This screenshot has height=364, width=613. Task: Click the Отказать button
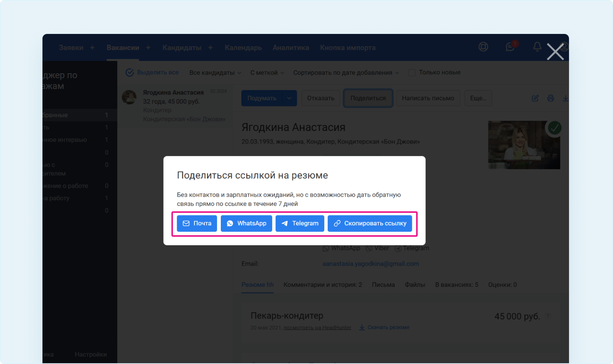pyautogui.click(x=321, y=98)
